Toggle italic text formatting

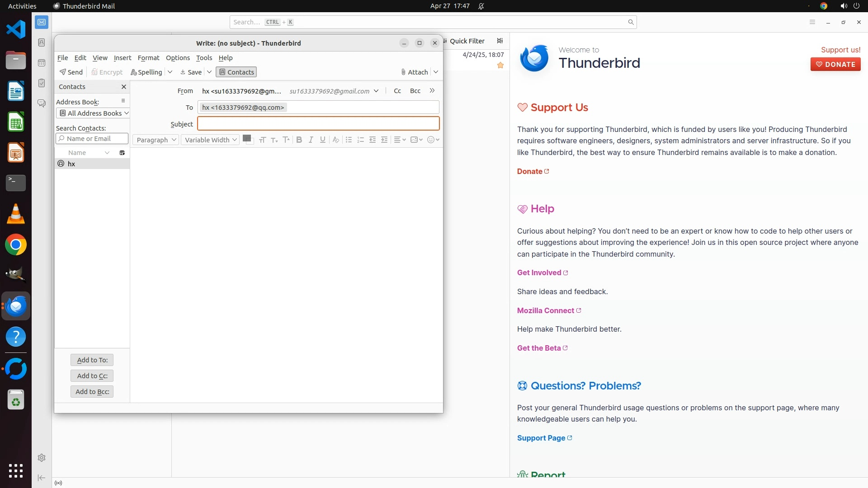coord(311,140)
